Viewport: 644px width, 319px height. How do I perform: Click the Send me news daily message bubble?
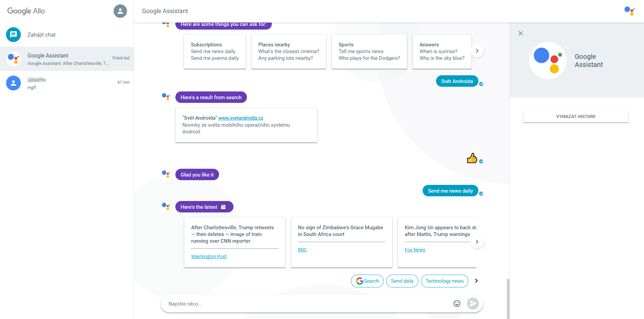click(450, 191)
